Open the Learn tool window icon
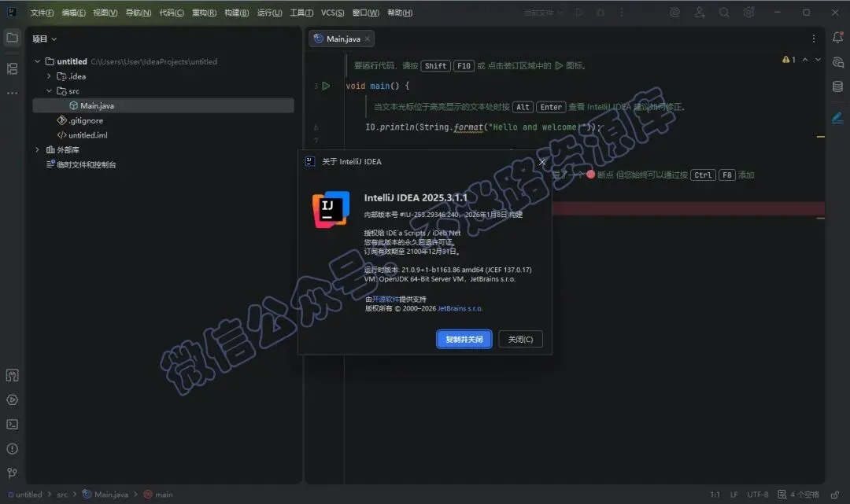The width and height of the screenshot is (850, 504). pos(12,375)
